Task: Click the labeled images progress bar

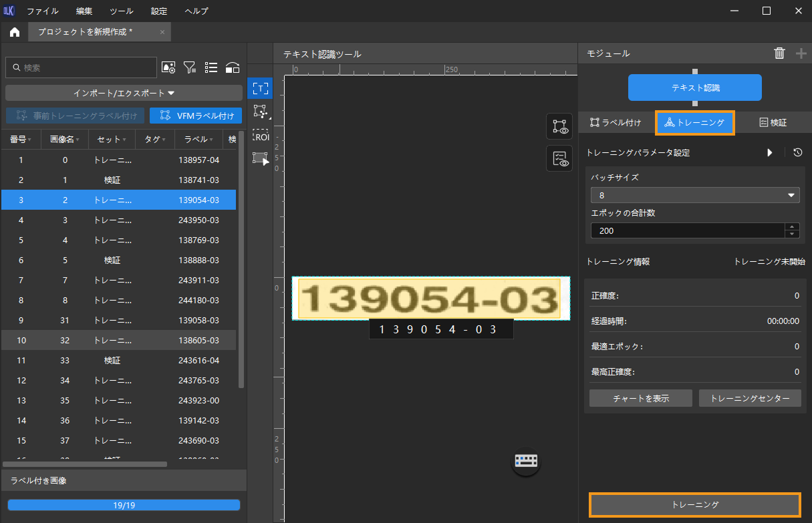Action: tap(124, 505)
